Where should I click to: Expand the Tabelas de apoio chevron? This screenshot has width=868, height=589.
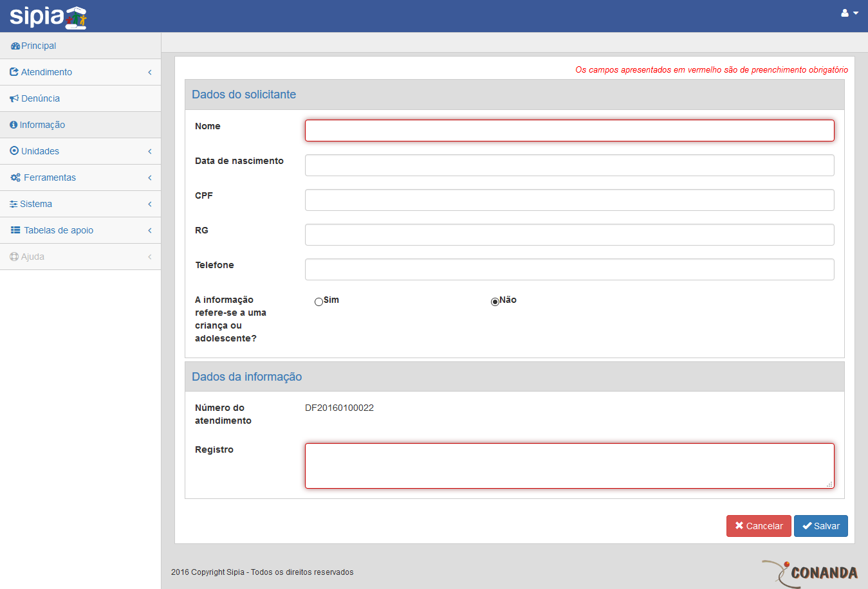click(150, 230)
